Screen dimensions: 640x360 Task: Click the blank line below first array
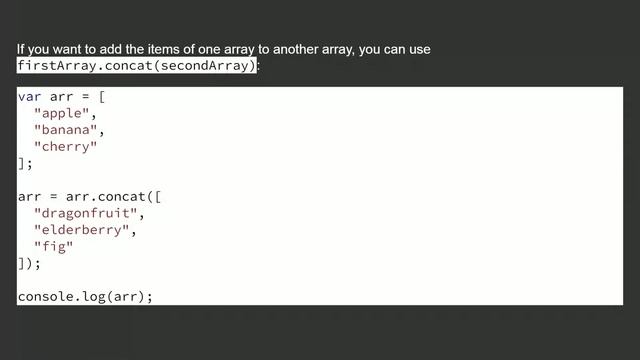click(320, 180)
